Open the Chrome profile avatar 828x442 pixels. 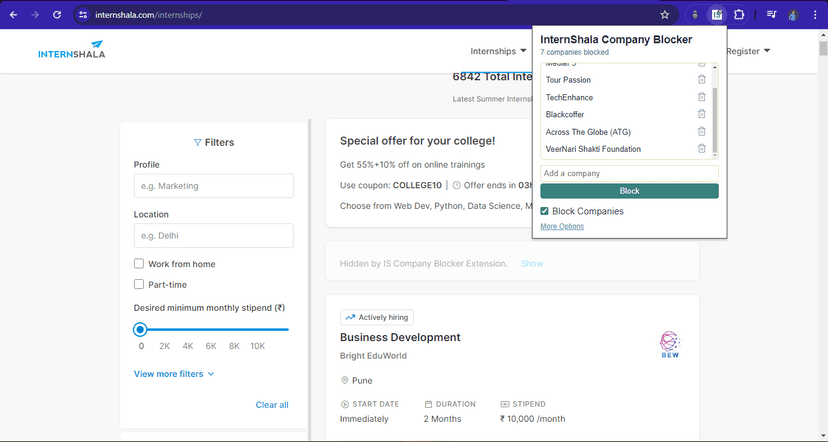[x=793, y=15]
